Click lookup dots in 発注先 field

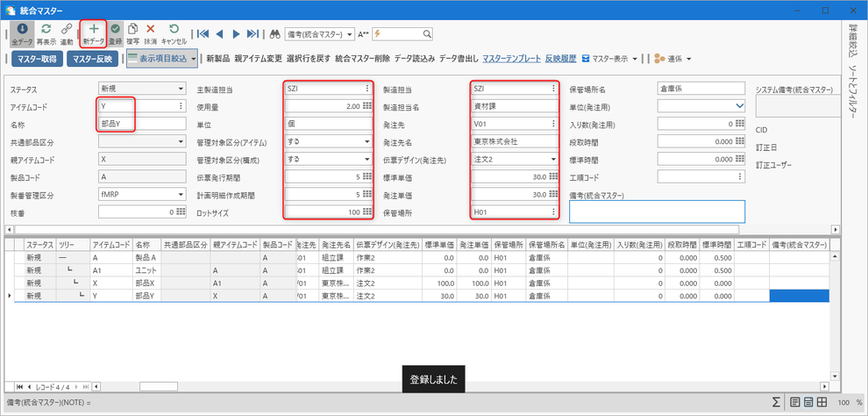coord(553,124)
